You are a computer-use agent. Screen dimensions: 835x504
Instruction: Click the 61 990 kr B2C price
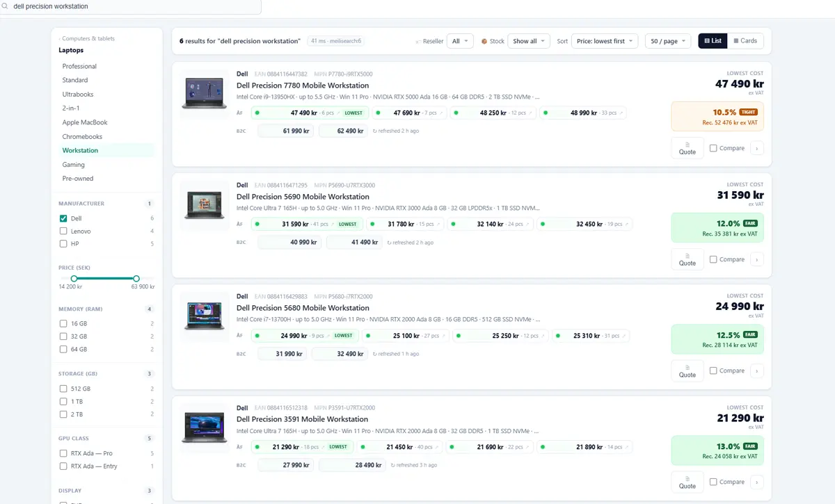click(286, 131)
